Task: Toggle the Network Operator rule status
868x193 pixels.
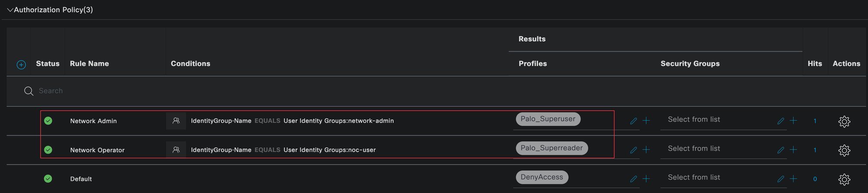Action: pyautogui.click(x=48, y=150)
